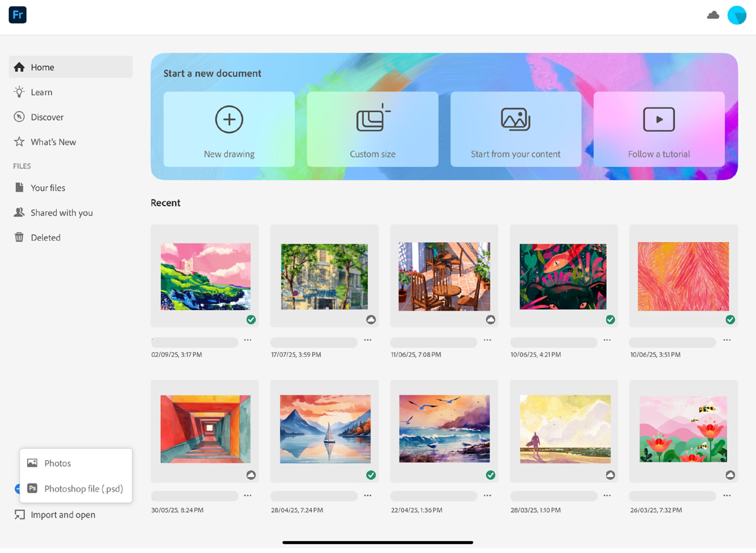Follow a tutorial
The height and width of the screenshot is (553, 756).
[659, 130]
